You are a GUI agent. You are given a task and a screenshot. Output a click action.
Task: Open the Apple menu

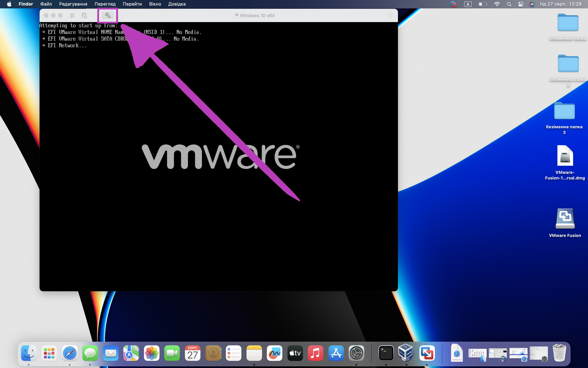(x=9, y=4)
